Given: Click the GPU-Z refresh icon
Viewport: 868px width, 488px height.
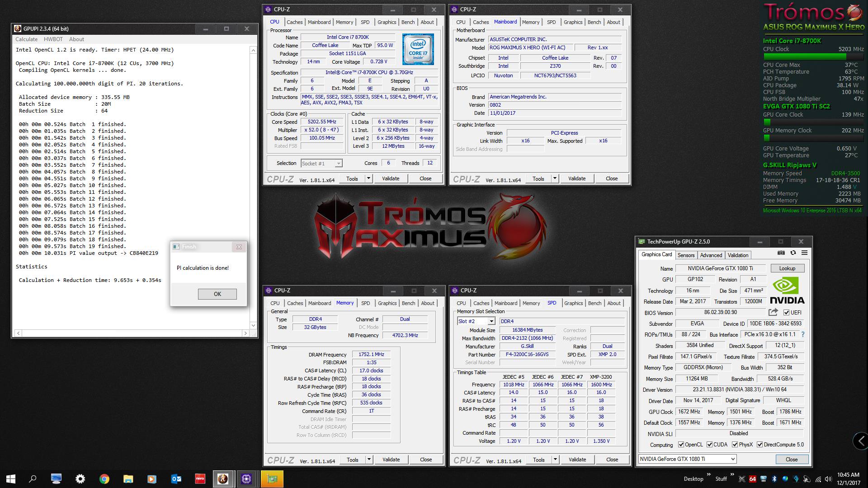Looking at the screenshot, I should pyautogui.click(x=793, y=253).
